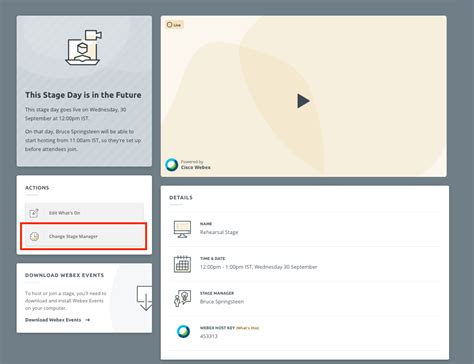Select the host key value 453313
474x364 pixels.
[209, 336]
